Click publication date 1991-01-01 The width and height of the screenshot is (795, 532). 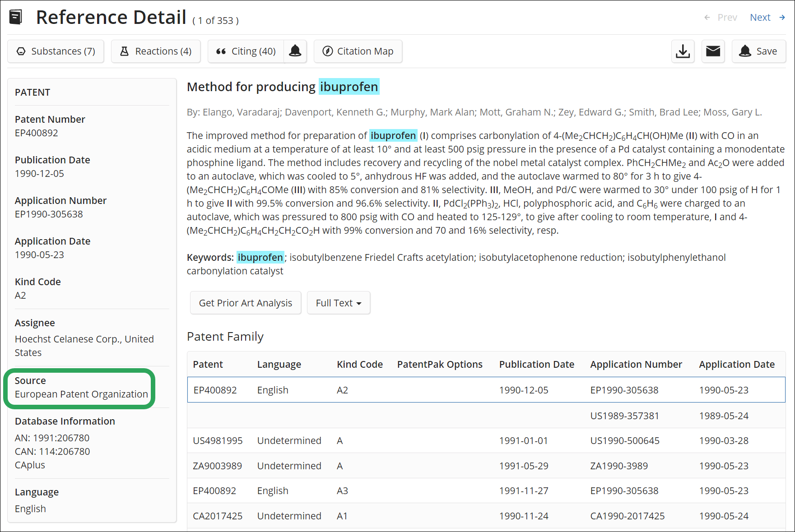click(x=524, y=440)
